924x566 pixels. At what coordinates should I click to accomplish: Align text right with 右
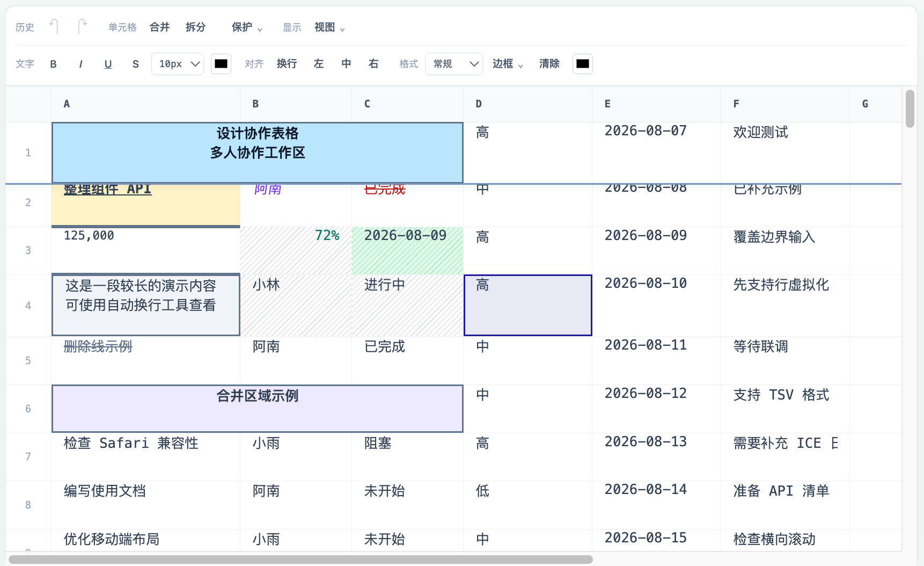373,64
